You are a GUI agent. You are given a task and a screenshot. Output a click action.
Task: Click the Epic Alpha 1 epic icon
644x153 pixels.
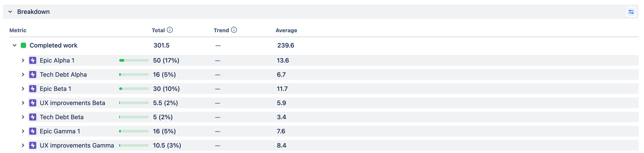tap(33, 60)
